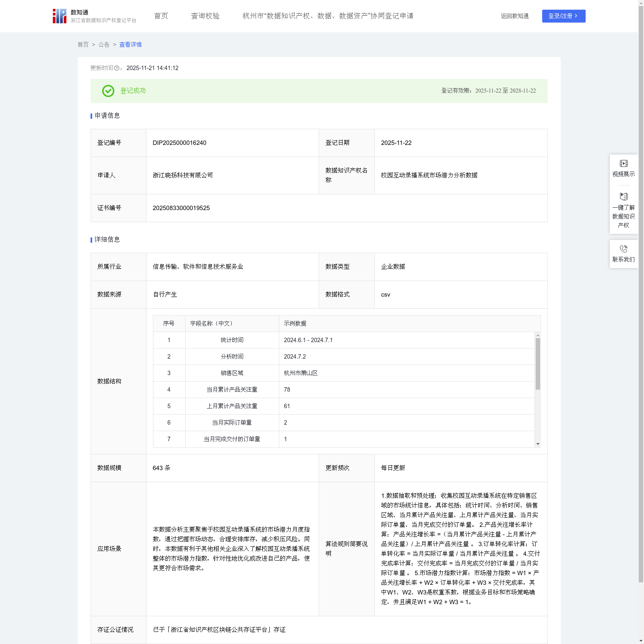Click data type value 企业数据
The height and width of the screenshot is (644, 644).
tap(393, 267)
